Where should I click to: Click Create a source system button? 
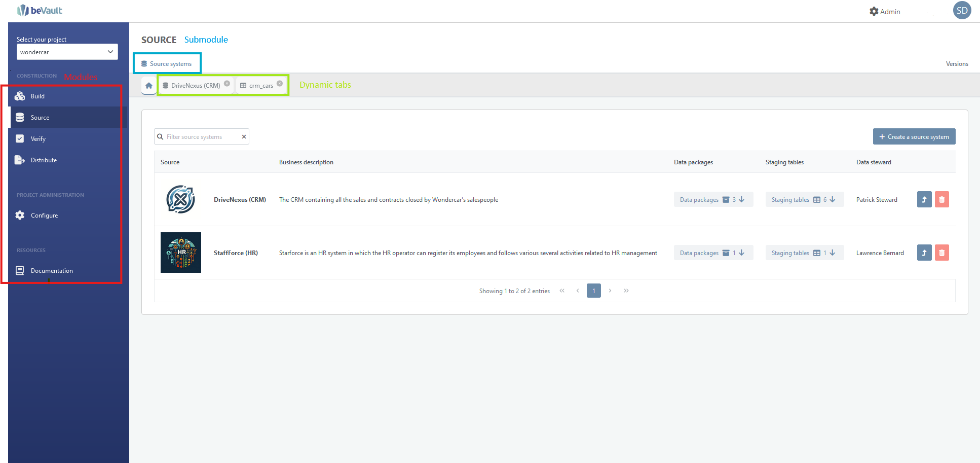click(x=914, y=137)
